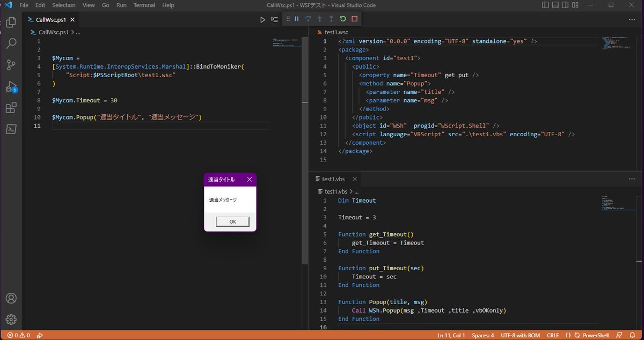Viewport: 644px width, 340px height.
Task: Run the CallWsc.ps1 script with play icon
Action: 262,19
